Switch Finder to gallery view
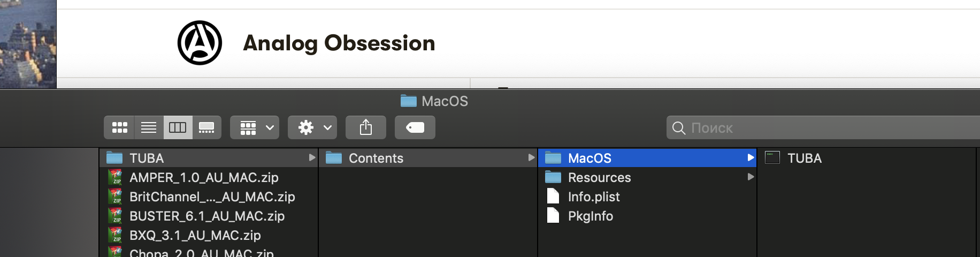The height and width of the screenshot is (257, 980). [206, 127]
